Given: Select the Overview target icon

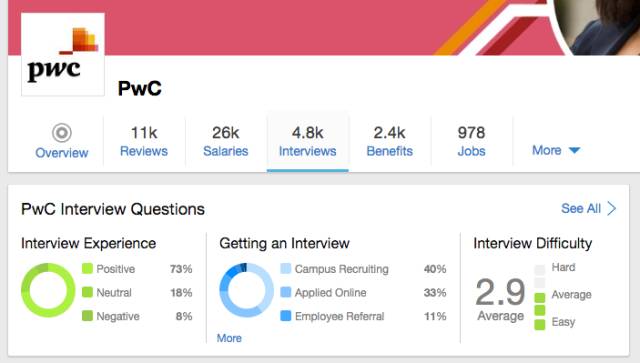Looking at the screenshot, I should (x=62, y=133).
